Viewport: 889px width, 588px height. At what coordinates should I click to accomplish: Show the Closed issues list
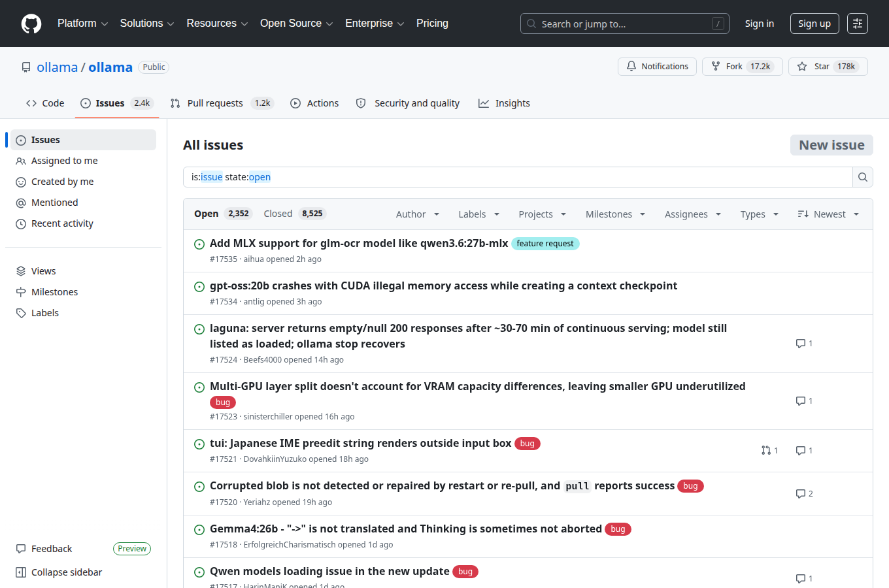click(x=294, y=214)
